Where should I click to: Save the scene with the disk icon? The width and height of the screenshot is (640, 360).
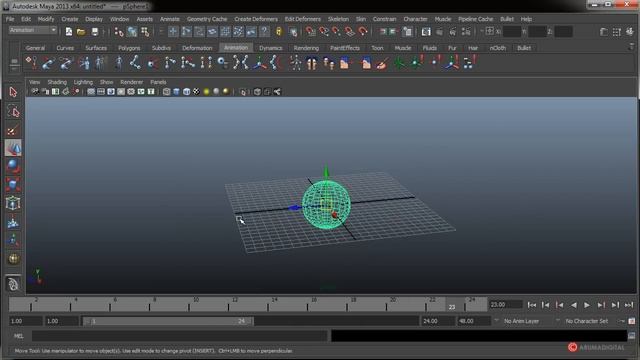coord(95,31)
